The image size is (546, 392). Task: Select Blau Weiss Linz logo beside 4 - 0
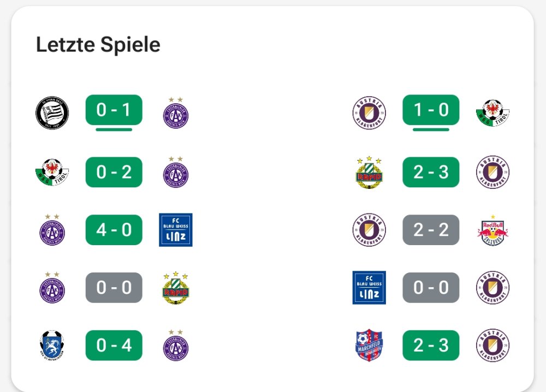176,230
